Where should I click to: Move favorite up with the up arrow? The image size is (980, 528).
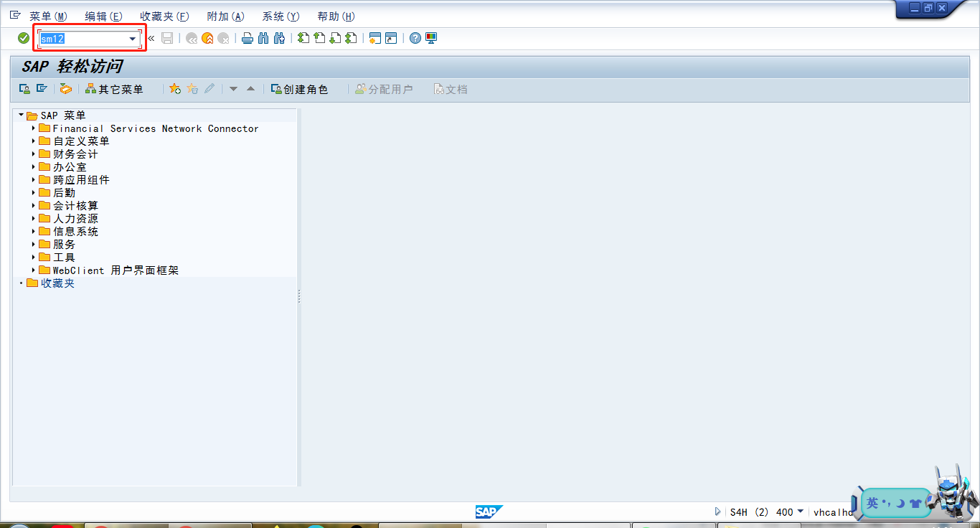(250, 89)
